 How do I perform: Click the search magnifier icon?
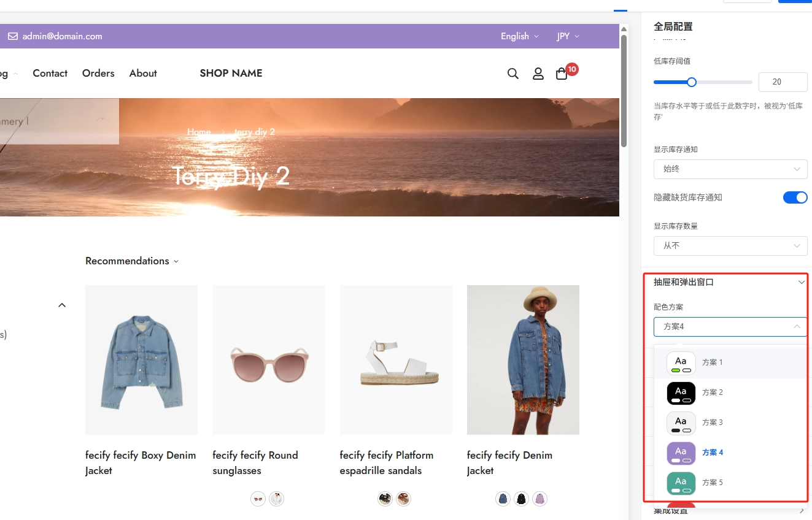513,74
